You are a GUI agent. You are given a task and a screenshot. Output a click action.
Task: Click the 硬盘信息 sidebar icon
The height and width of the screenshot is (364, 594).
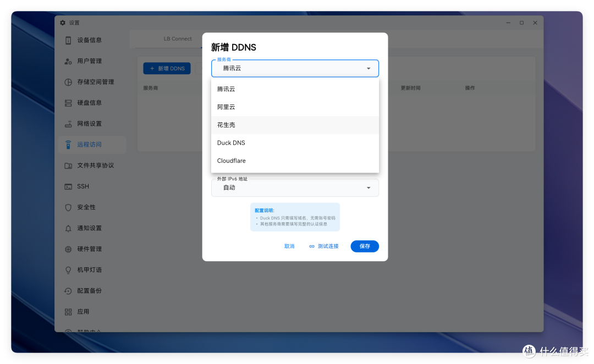click(68, 103)
